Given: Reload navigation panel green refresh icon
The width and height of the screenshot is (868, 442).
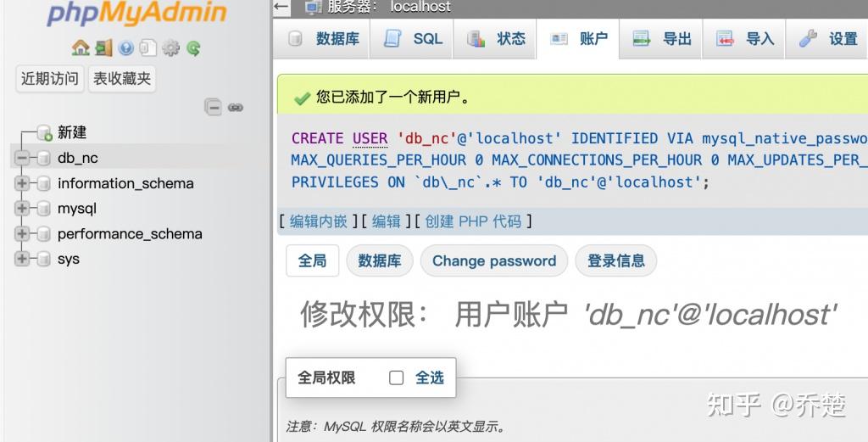Looking at the screenshot, I should [x=193, y=48].
